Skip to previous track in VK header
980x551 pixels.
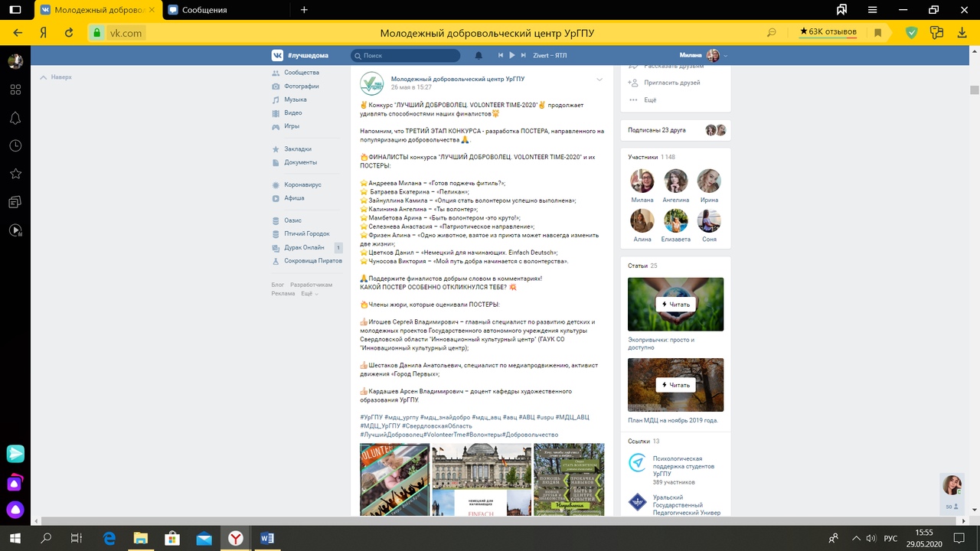pyautogui.click(x=501, y=55)
